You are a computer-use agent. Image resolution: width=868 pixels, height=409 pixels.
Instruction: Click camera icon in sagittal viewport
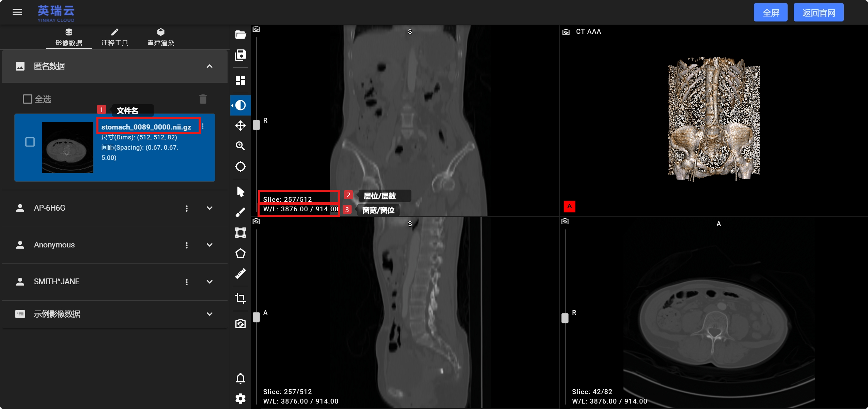256,222
